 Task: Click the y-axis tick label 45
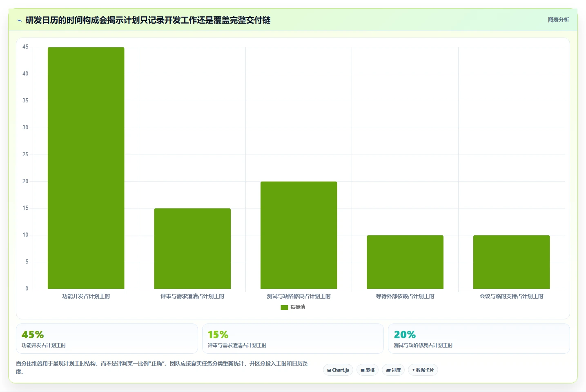25,47
